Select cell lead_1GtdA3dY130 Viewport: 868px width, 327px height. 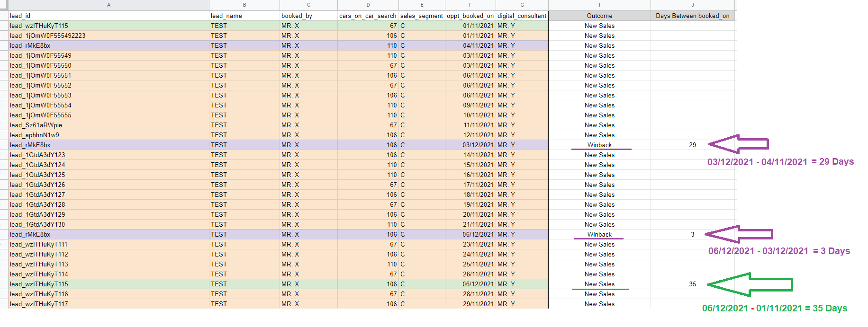[x=108, y=224]
